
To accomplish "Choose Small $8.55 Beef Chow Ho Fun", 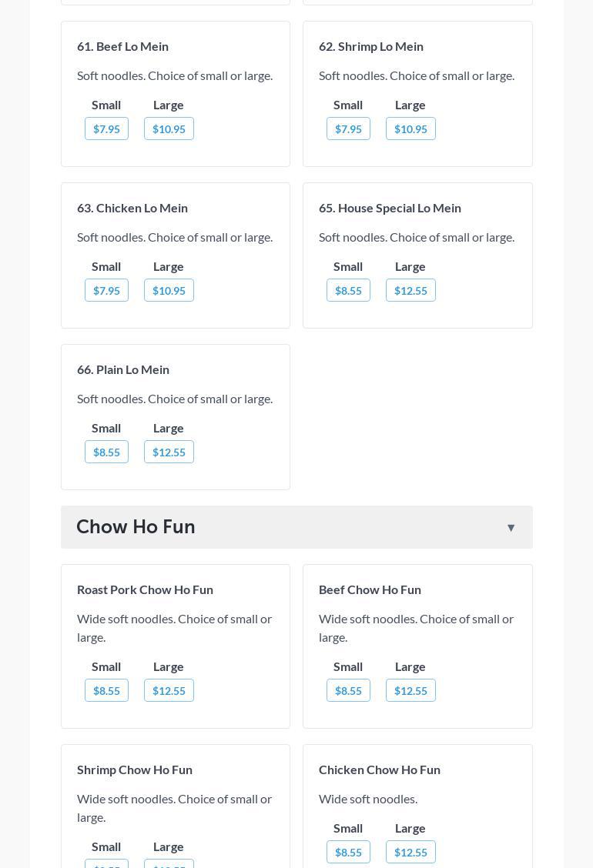I will 348,691.
